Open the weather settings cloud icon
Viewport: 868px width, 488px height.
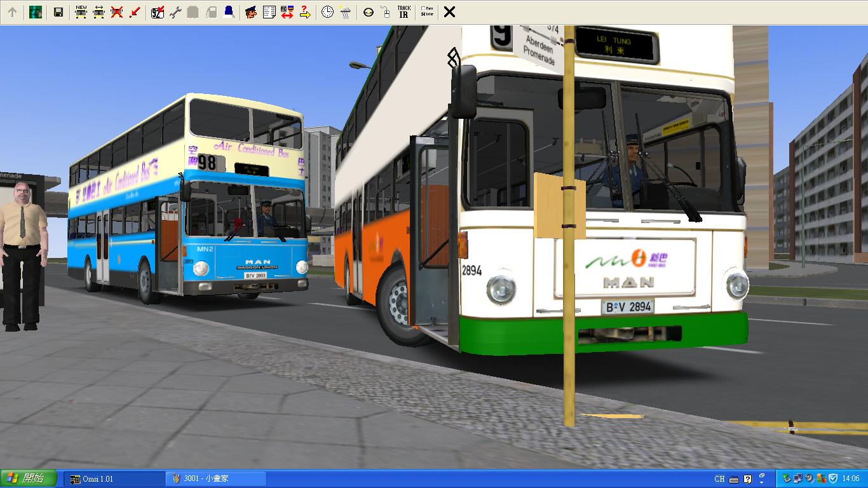(345, 12)
